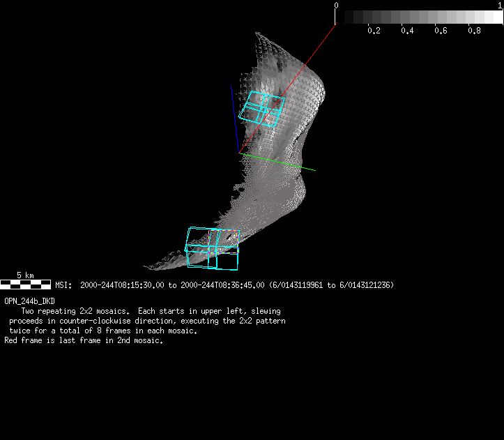Click the blue axis line

pos(235,119)
